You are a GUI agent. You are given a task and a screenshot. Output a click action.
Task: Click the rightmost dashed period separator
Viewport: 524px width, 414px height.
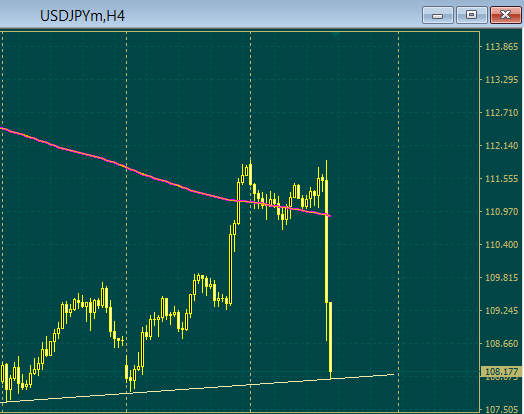tap(398, 221)
